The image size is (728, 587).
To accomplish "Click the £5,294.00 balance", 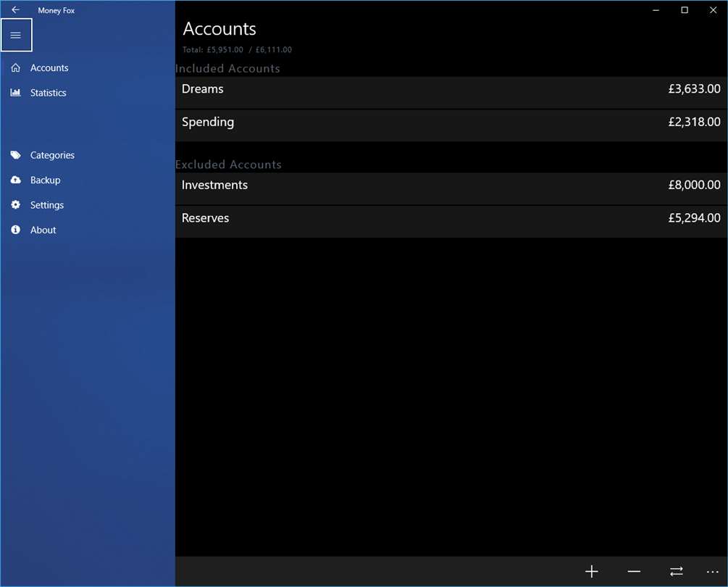I will coord(694,218).
